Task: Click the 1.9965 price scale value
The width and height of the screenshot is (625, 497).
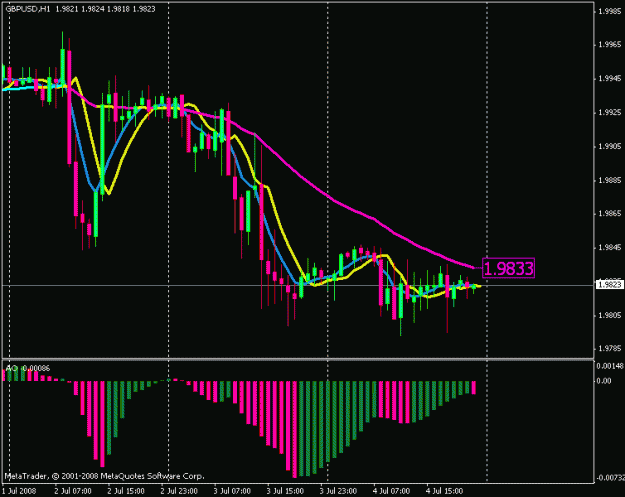Action: 610,45
